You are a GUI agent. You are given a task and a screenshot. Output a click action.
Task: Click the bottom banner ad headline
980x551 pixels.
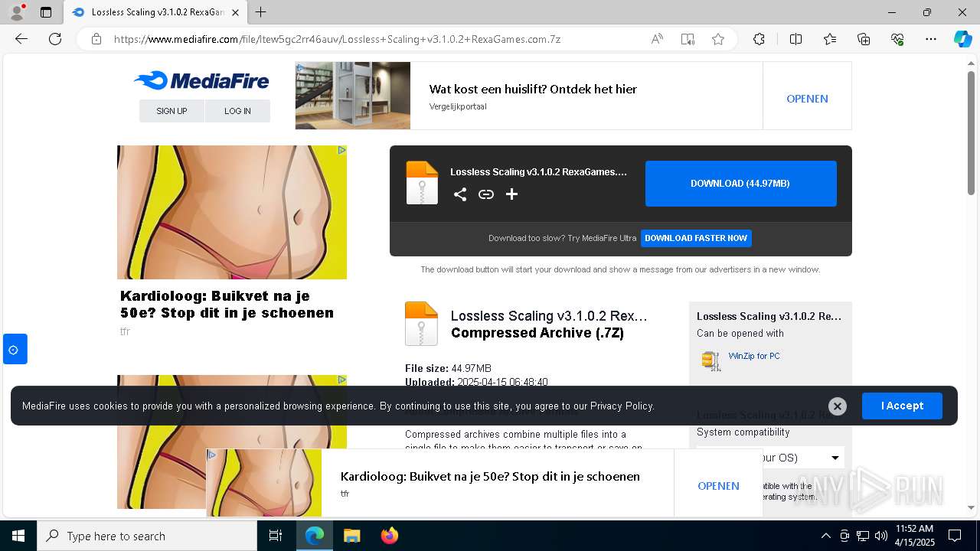[490, 477]
